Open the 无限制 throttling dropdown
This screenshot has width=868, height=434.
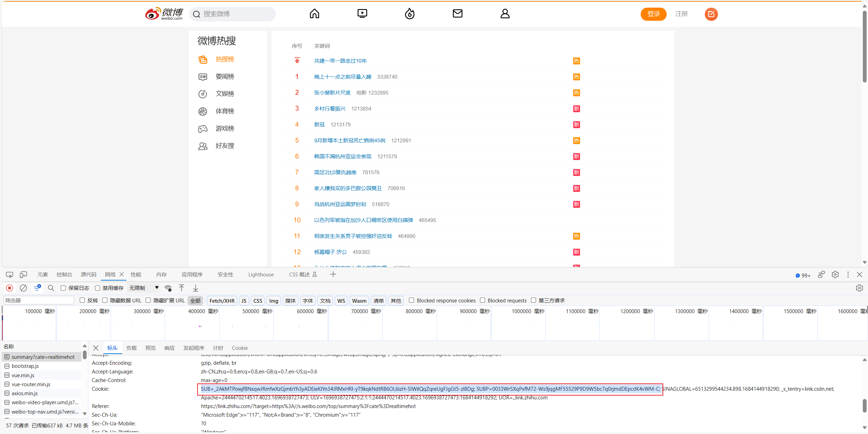click(x=144, y=288)
